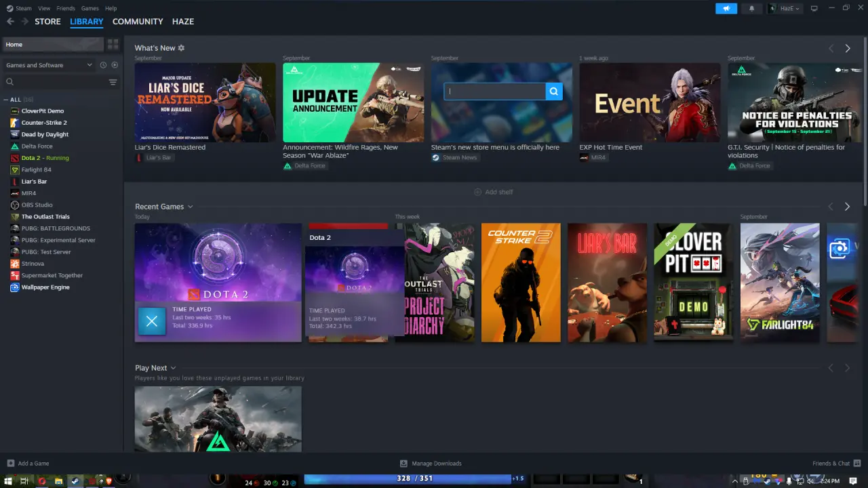Toggle the ready-to-play filter icon
Screen dimensions: 868x488
(x=115, y=65)
